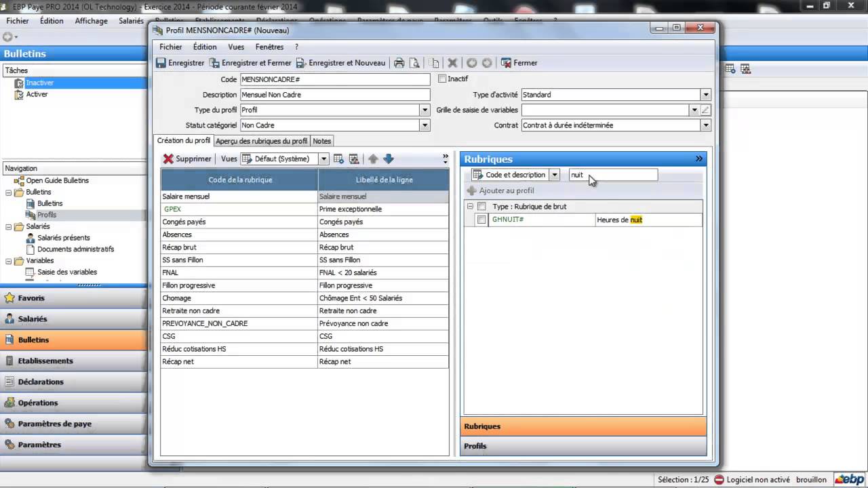
Task: Open the Statut catégoriel dropdown
Action: pos(425,125)
